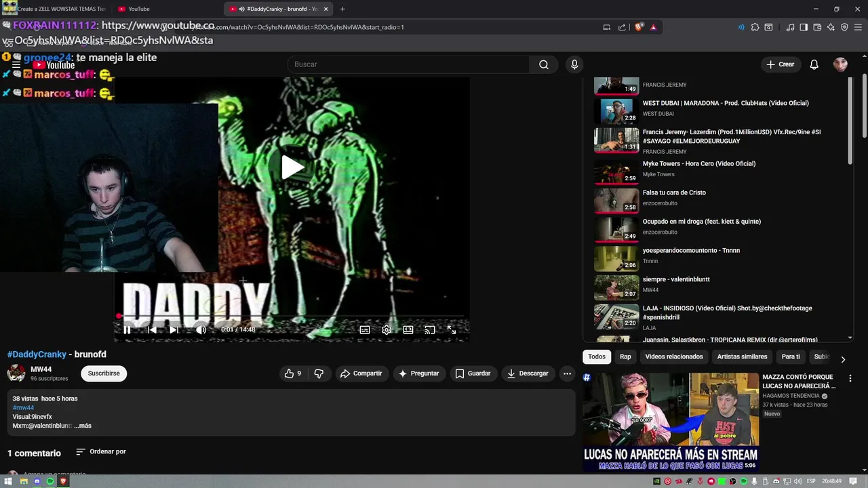
Task: Open the playlist item WEST DUBAI | MARADONA
Action: tap(719, 111)
